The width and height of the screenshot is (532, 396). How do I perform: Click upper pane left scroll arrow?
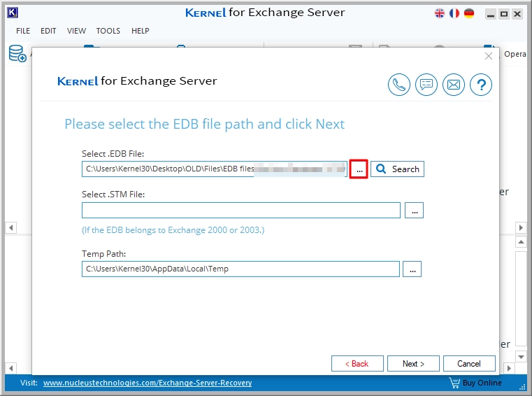[11, 227]
